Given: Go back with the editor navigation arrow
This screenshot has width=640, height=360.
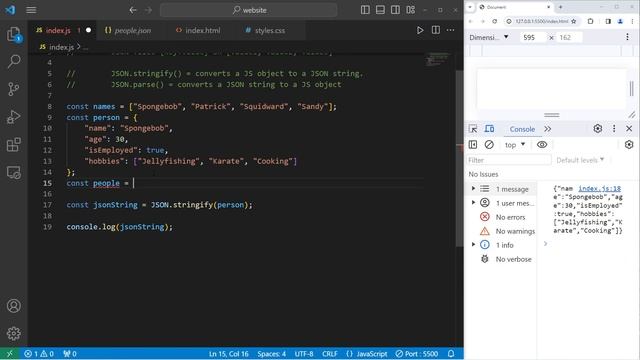Looking at the screenshot, I should coord(133,10).
